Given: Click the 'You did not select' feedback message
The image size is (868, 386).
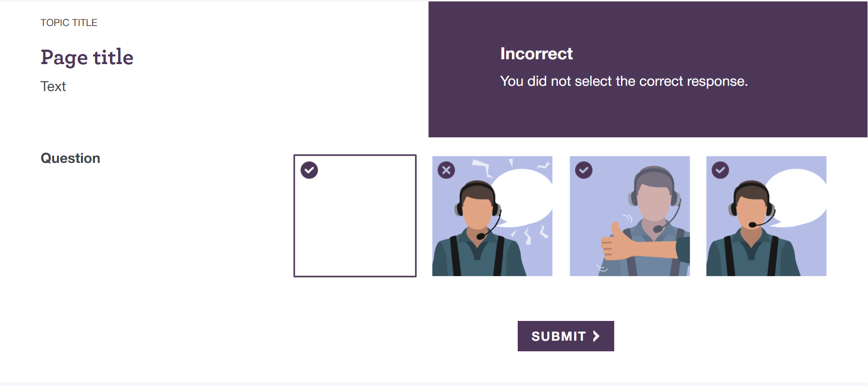Looking at the screenshot, I should point(624,81).
